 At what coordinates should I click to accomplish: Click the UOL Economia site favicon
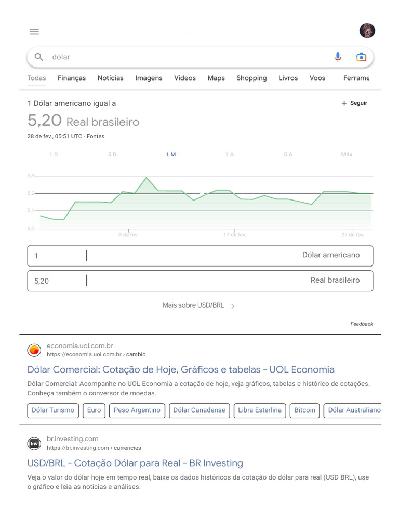[34, 350]
